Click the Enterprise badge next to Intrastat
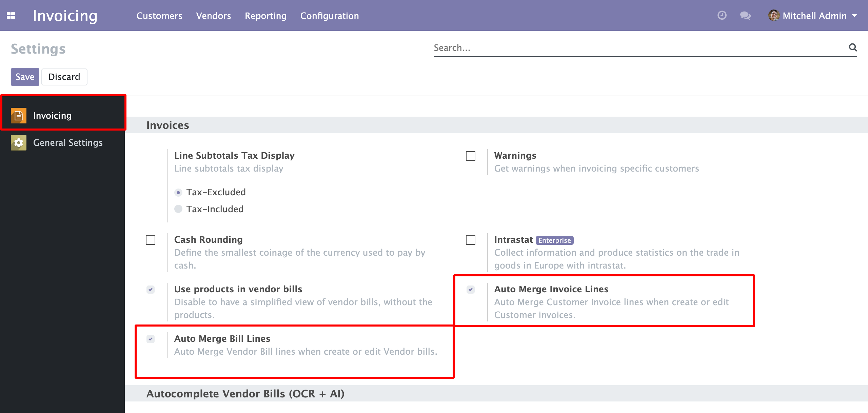The image size is (868, 413). point(554,240)
